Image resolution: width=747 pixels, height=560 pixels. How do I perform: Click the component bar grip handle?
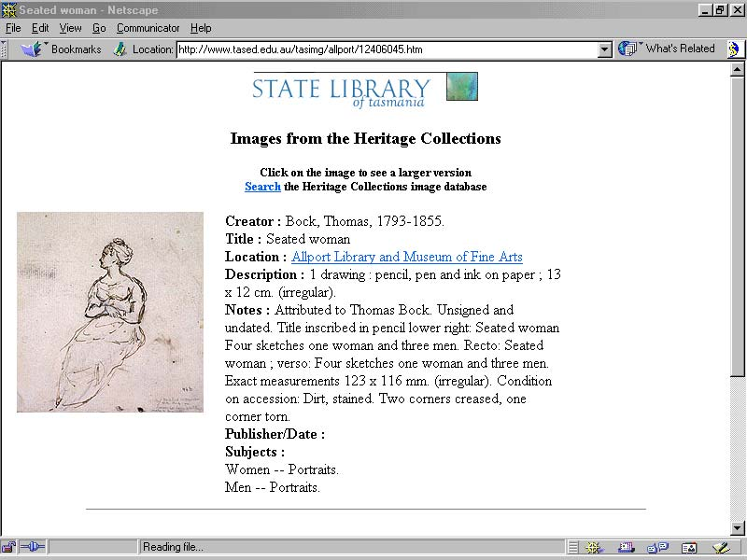[573, 547]
